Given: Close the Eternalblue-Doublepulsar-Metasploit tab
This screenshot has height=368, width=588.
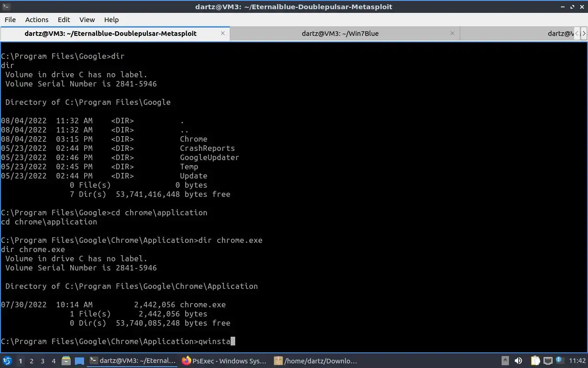Looking at the screenshot, I should (223, 33).
